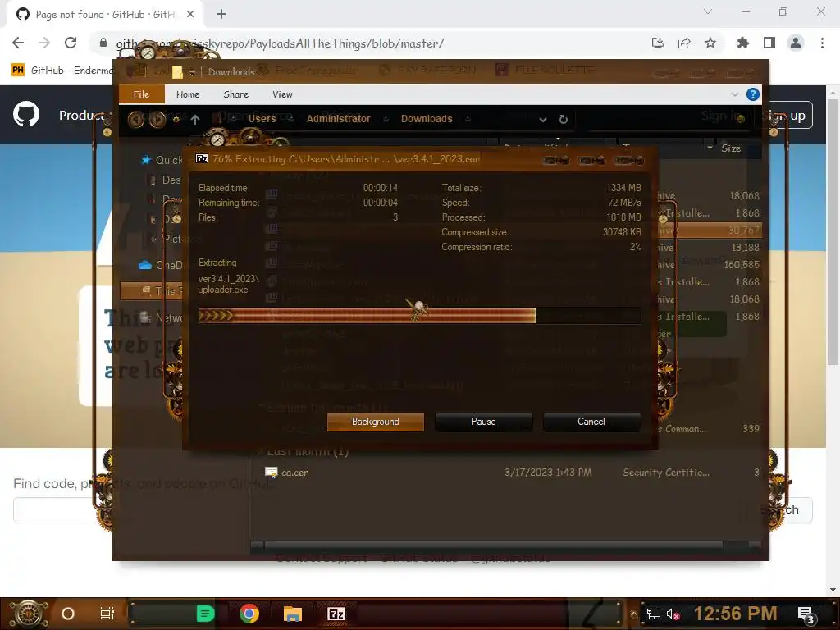The image size is (840, 630).
Task: Go up one folder level in Explorer
Action: click(195, 120)
